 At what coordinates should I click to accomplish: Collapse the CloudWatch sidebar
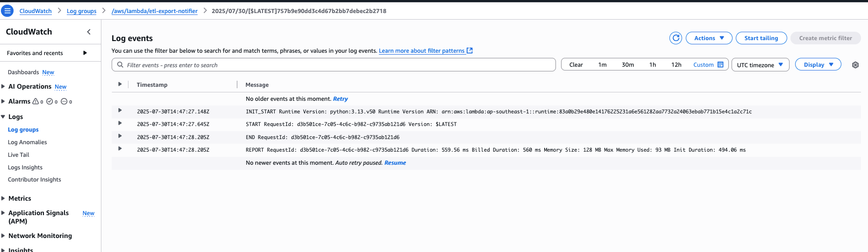(89, 32)
